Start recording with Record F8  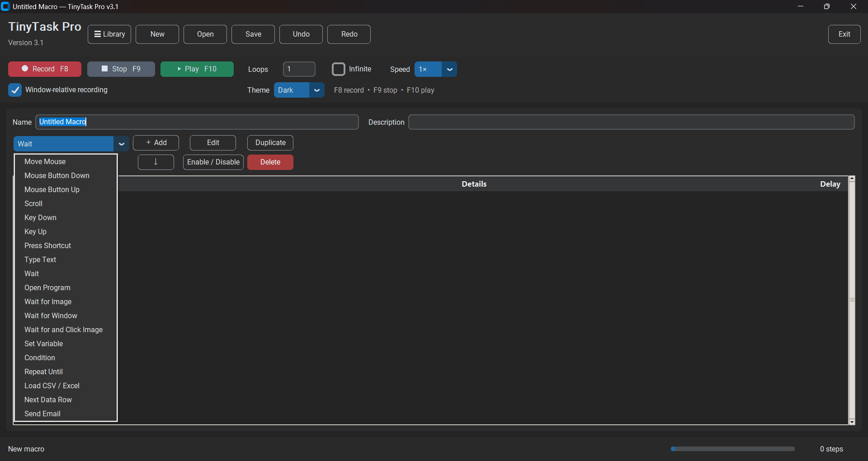click(45, 69)
